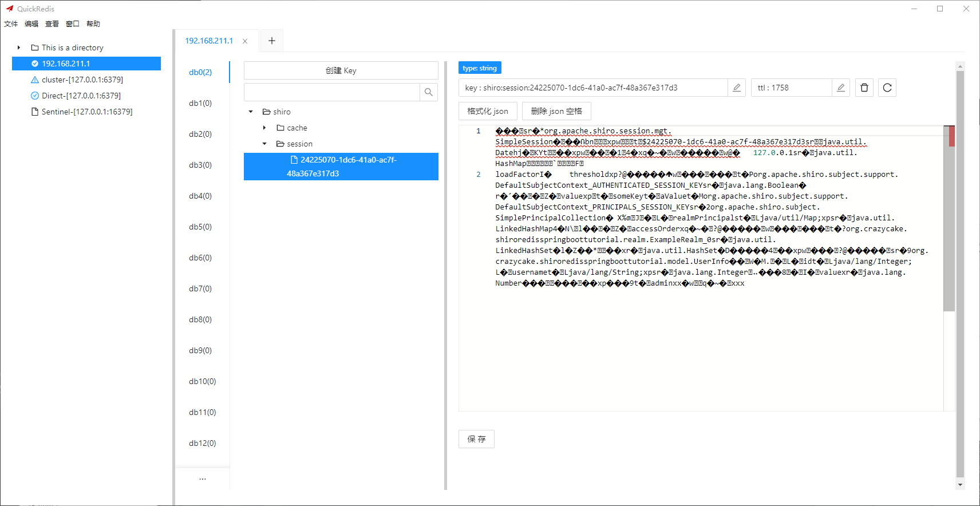Click the QuickRedis app logo icon

9,9
